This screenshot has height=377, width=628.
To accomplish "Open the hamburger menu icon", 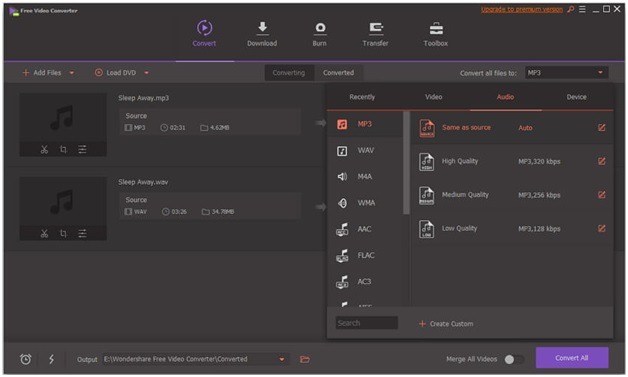I will (582, 9).
